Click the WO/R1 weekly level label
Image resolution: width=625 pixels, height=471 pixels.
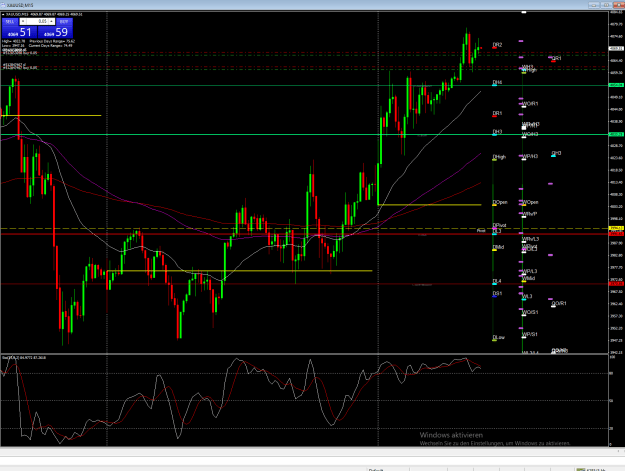[x=530, y=104]
